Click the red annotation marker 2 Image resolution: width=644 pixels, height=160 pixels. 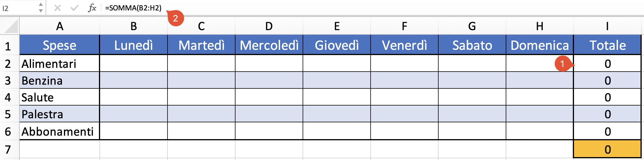[175, 18]
